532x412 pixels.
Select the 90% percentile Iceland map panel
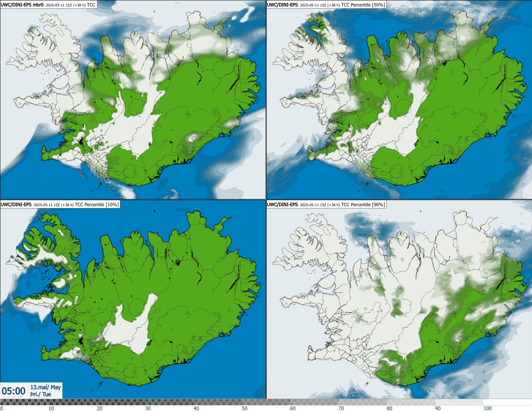[399, 300]
